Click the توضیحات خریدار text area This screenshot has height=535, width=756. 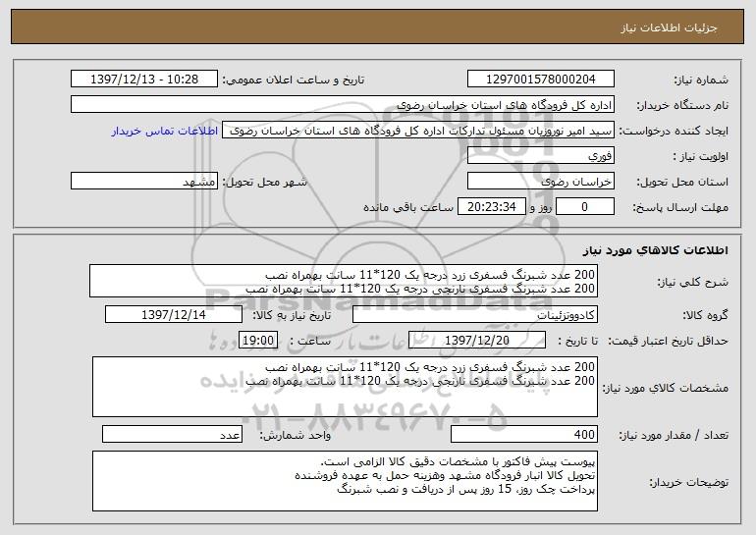[x=345, y=481]
